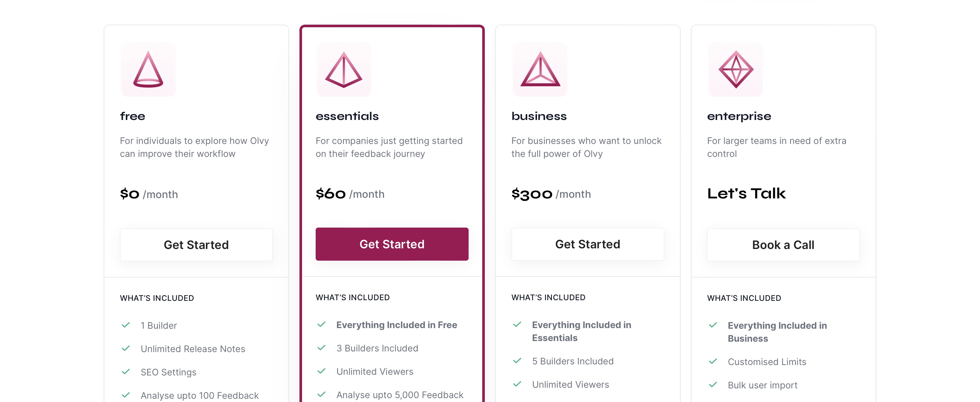The width and height of the screenshot is (980, 402).
Task: Click the diamond icon on the enterprise plan
Action: tap(735, 69)
